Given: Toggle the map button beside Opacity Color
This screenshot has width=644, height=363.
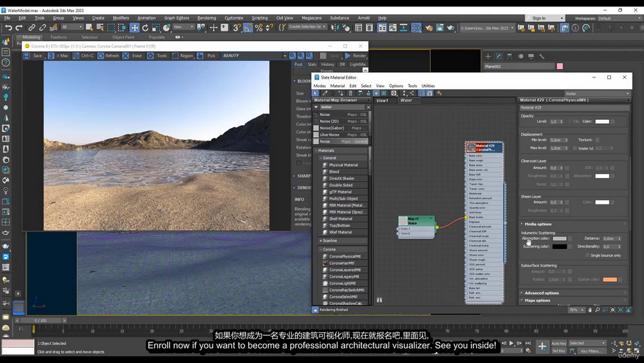Looking at the screenshot, I should coord(612,121).
